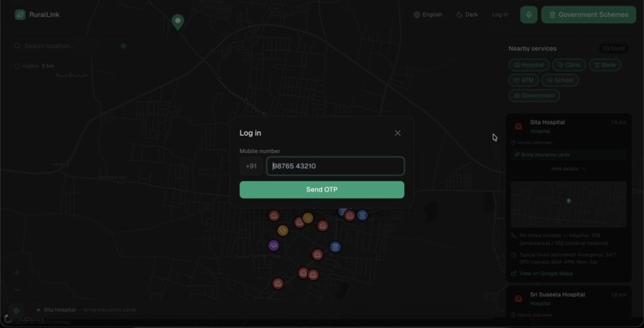Zoom out the map with minus
Viewport: 644px width, 328px height.
17,290
